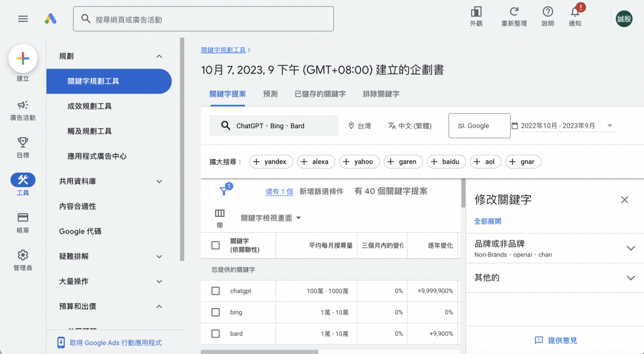Click the 提供意見 feedback icon
Image resolution: width=644 pixels, height=354 pixels.
coord(539,340)
